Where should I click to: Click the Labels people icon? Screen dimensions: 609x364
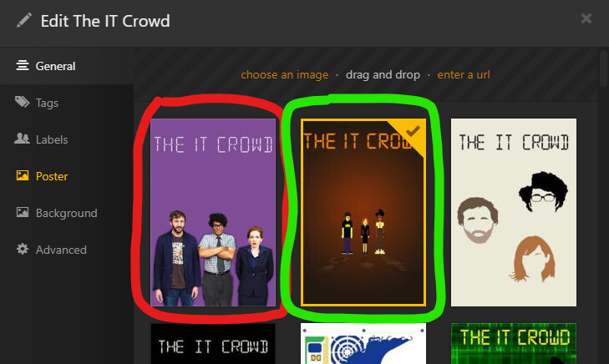pyautogui.click(x=23, y=139)
